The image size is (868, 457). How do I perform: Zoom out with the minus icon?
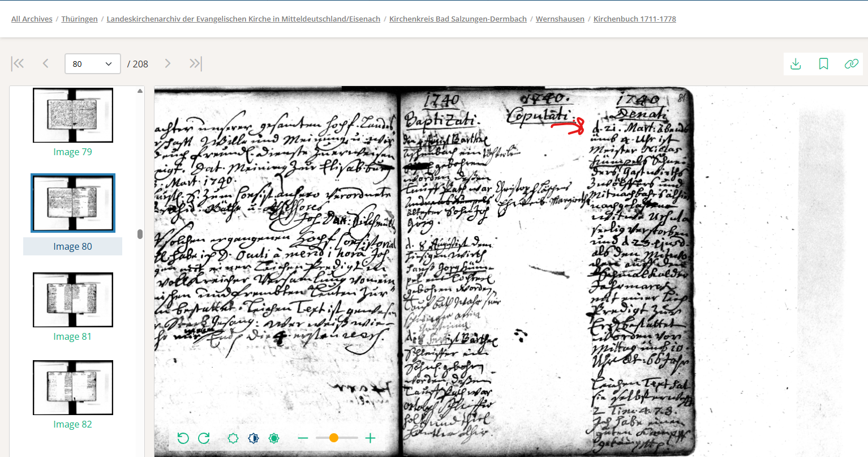coord(303,438)
